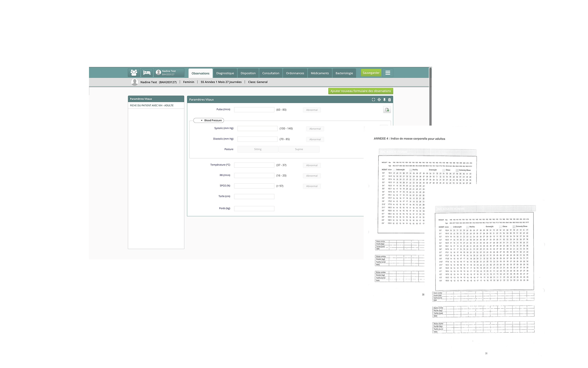
Task: Click 'ANNEXE 4 : Indice de masse corporelle' heading
Action: coord(409,139)
